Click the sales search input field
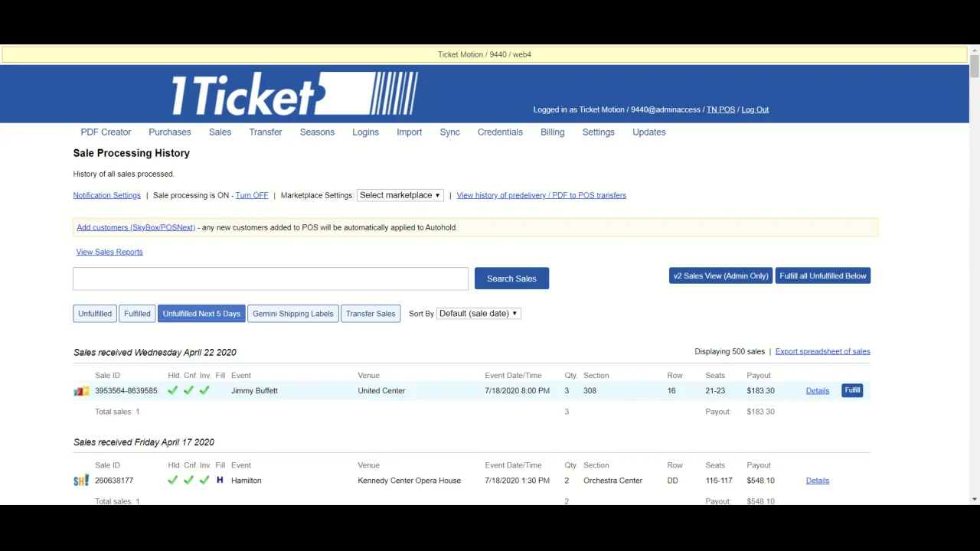 [270, 279]
